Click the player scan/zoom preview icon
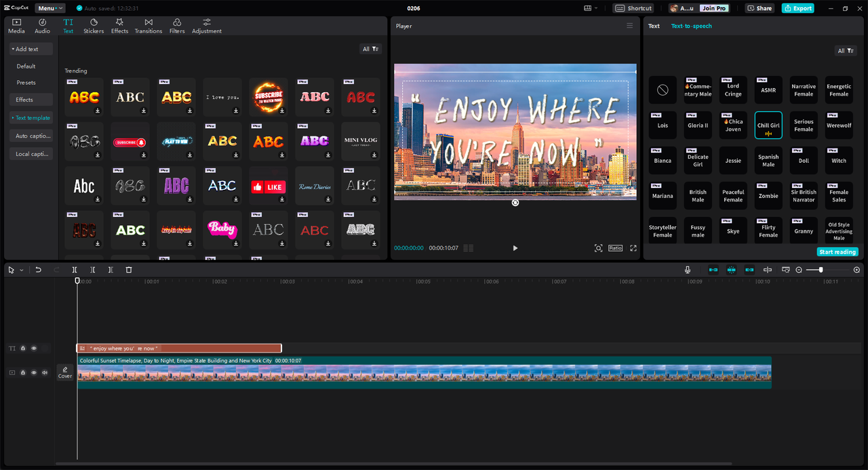 pos(598,248)
